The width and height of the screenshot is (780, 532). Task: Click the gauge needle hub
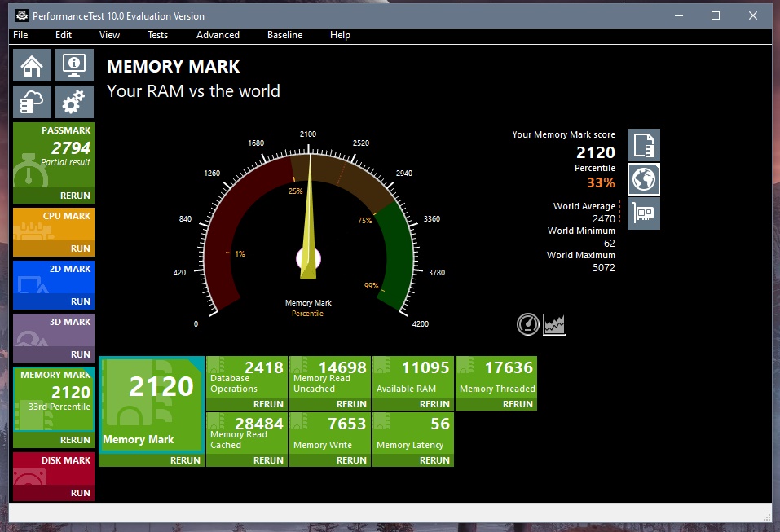click(308, 258)
